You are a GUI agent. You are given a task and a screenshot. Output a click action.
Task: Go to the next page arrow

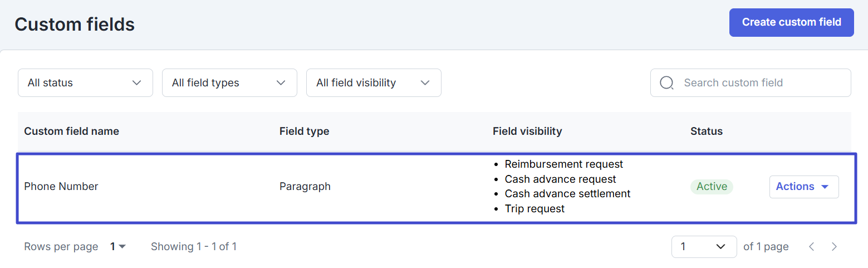click(x=834, y=246)
